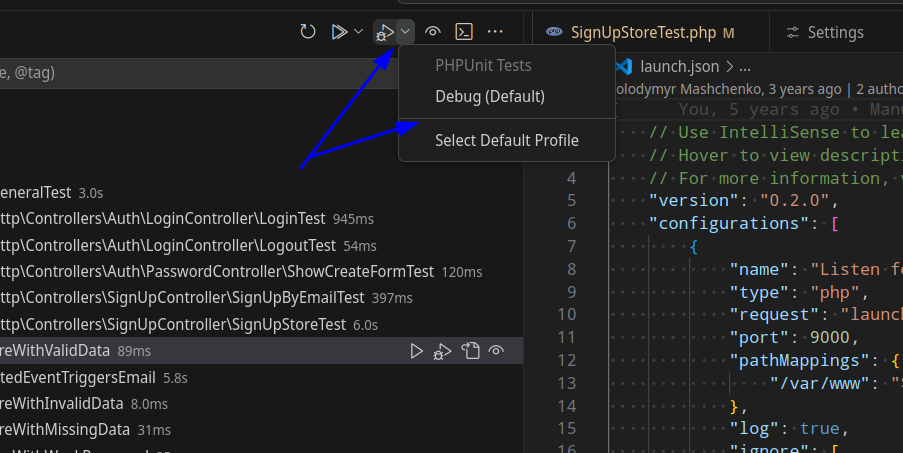Click the Refresh Tests icon
The image size is (903, 453).
308,32
